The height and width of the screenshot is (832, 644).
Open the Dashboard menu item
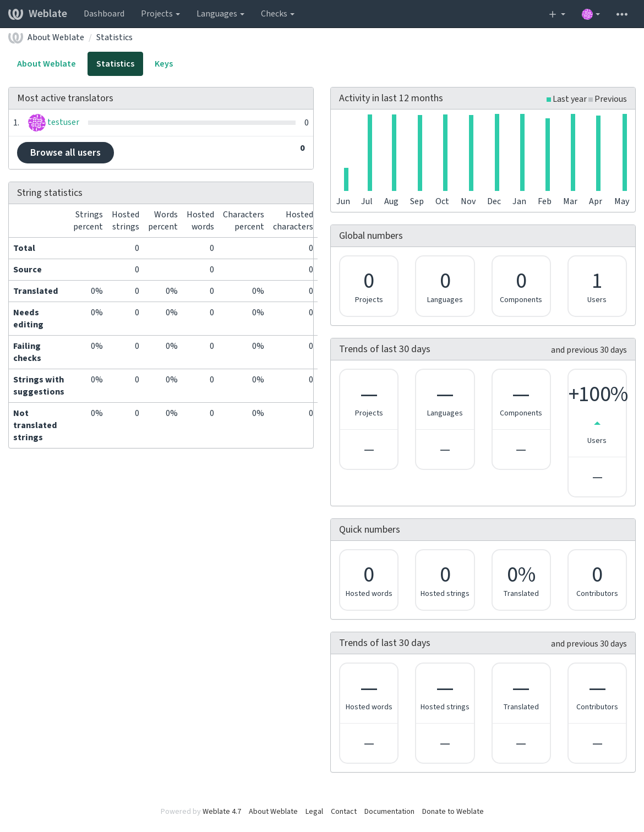click(x=104, y=14)
